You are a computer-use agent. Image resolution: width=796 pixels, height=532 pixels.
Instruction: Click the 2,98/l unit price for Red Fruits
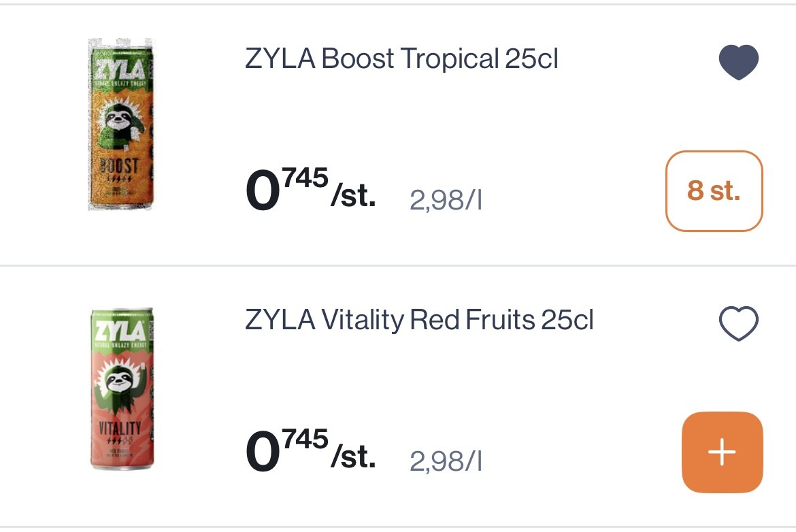pyautogui.click(x=446, y=461)
